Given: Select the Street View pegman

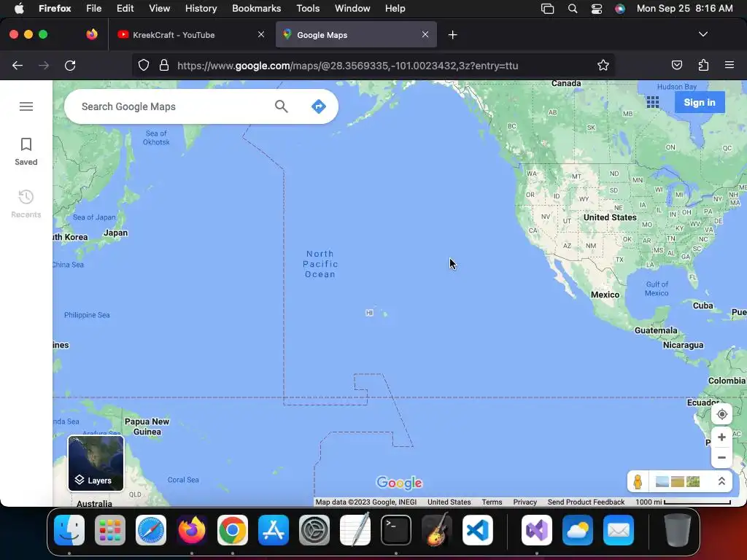Looking at the screenshot, I should click(638, 481).
